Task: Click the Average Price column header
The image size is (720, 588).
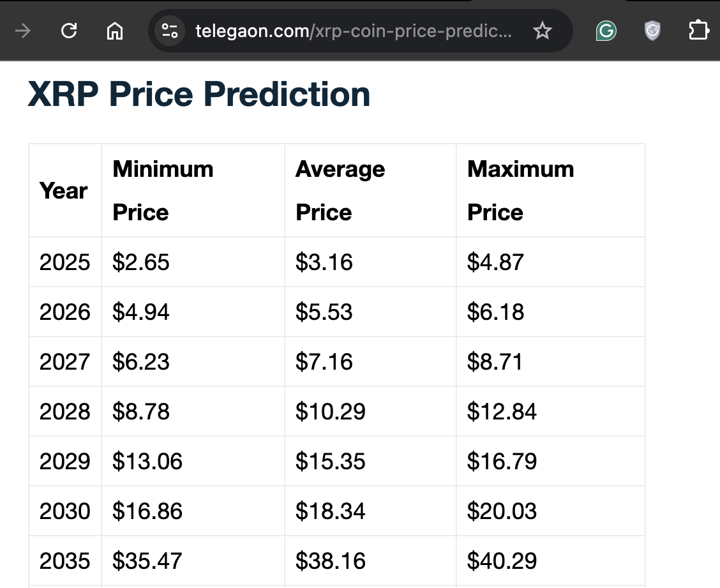Action: click(340, 191)
